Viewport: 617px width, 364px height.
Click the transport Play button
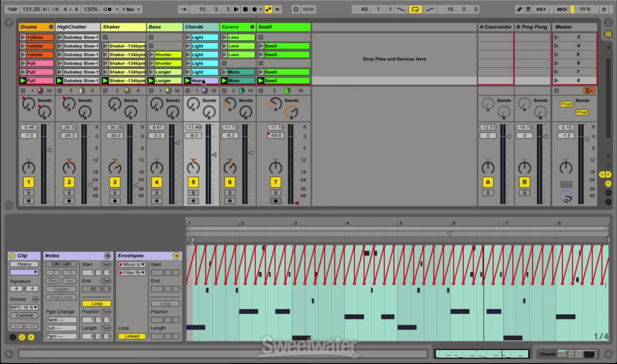pos(236,9)
